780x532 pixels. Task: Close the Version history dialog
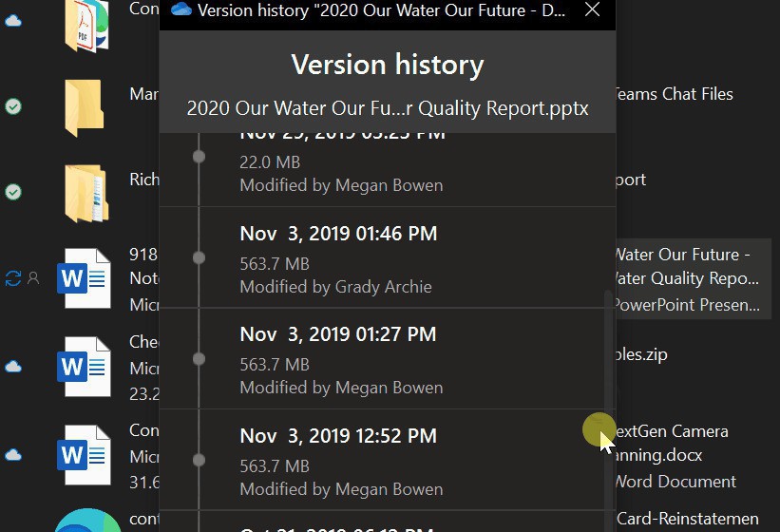[592, 9]
